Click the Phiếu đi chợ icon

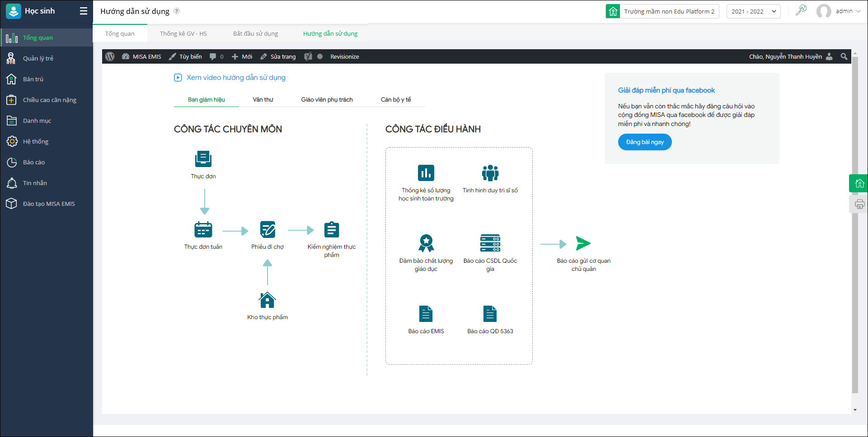coord(267,230)
